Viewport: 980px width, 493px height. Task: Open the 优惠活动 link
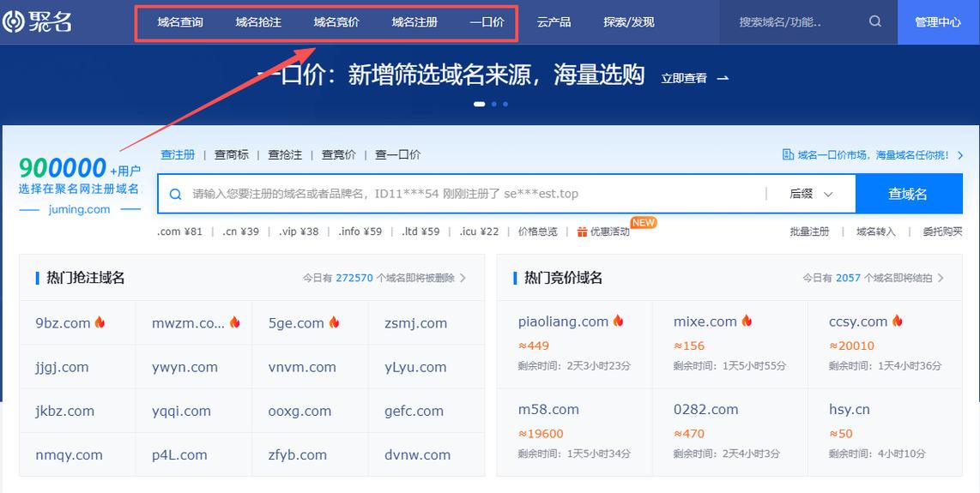[609, 231]
